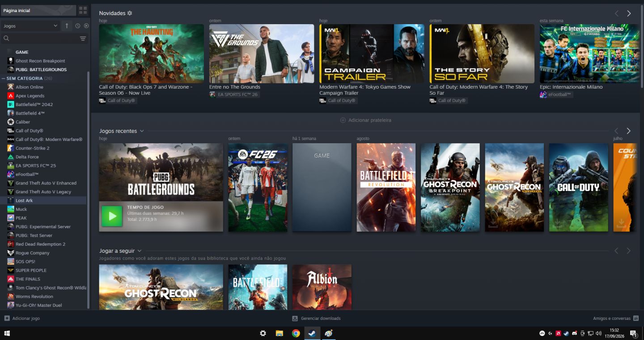Open the Jogos library type dropdown

click(30, 26)
